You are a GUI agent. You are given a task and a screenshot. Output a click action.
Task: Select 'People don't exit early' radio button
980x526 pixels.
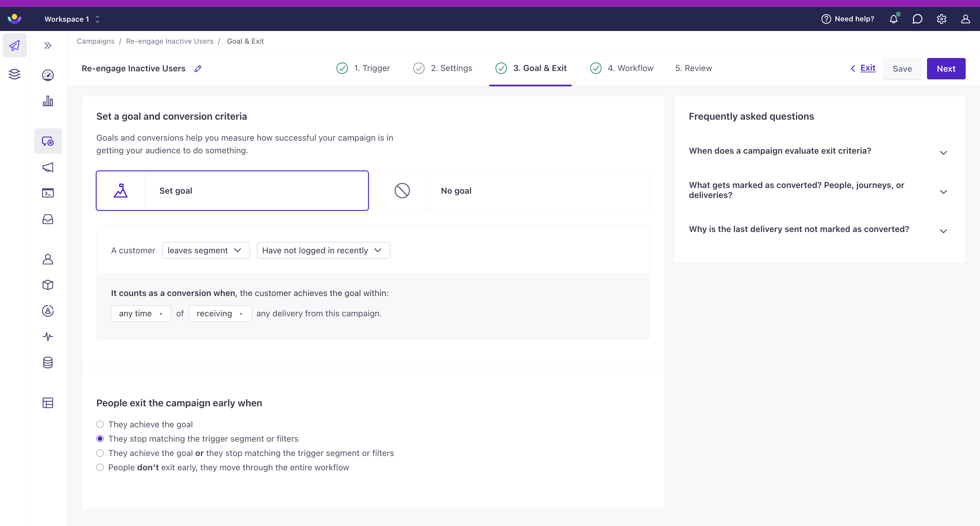pos(100,467)
